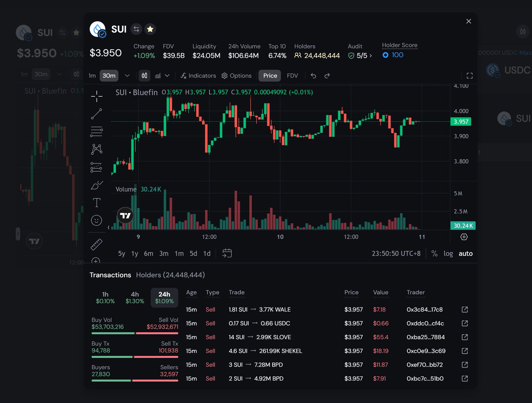Set chart range to 5d
Screen dimensions: 532x403
(193, 253)
